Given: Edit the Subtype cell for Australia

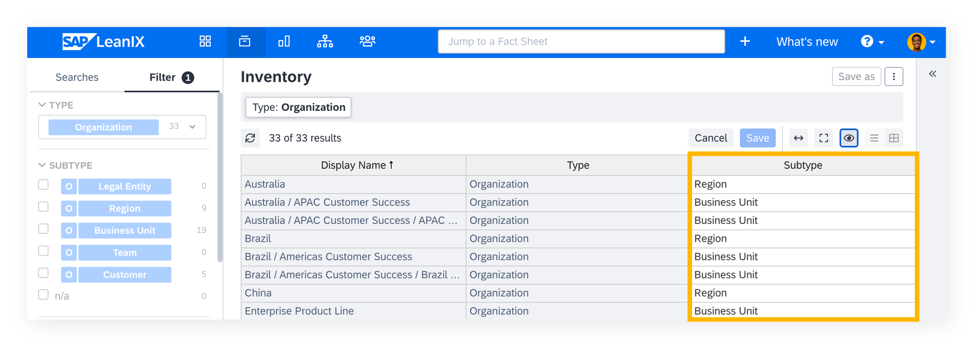Looking at the screenshot, I should point(803,184).
